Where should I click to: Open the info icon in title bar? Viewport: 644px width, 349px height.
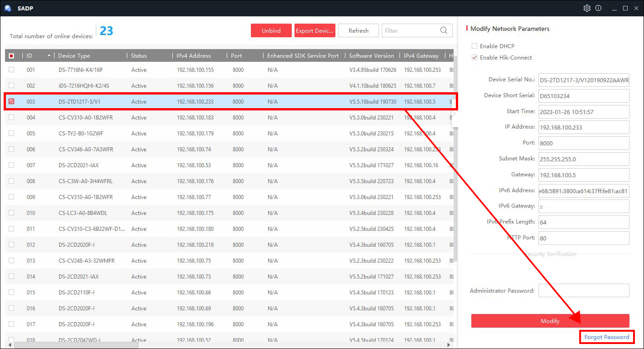[x=599, y=8]
